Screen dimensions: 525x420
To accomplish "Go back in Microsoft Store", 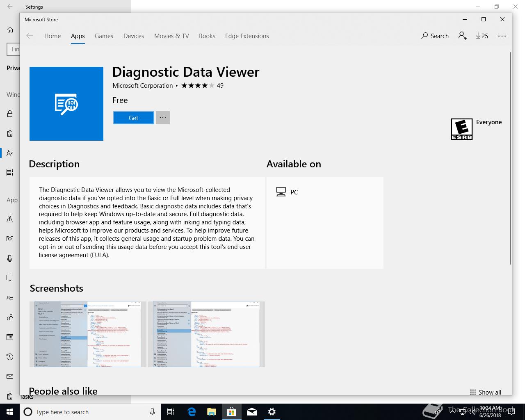I will (x=30, y=36).
